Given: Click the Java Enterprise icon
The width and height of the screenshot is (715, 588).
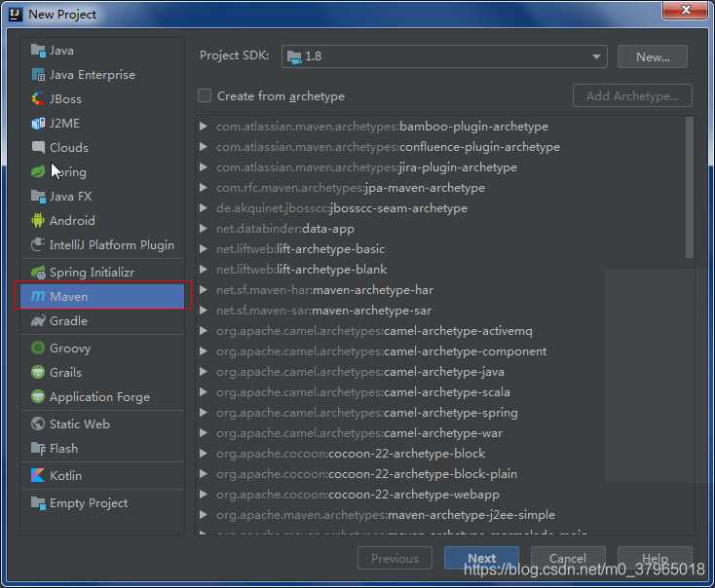Looking at the screenshot, I should pyautogui.click(x=38, y=75).
